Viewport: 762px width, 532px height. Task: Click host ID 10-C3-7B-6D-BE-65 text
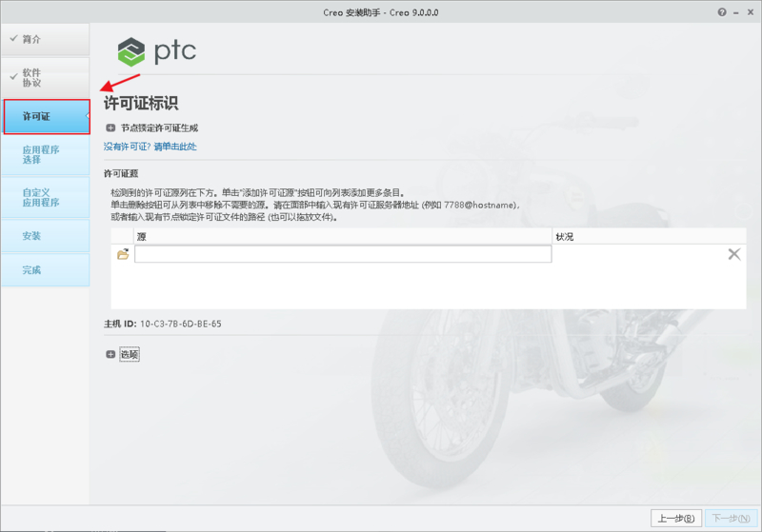click(181, 324)
